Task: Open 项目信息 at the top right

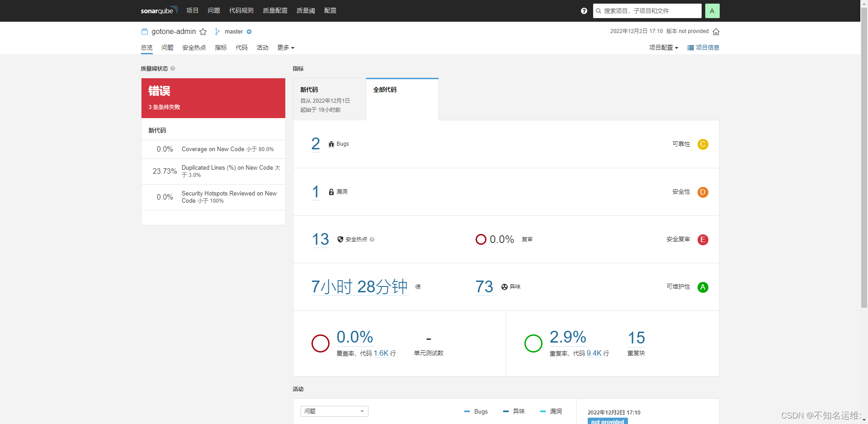Action: tap(703, 48)
